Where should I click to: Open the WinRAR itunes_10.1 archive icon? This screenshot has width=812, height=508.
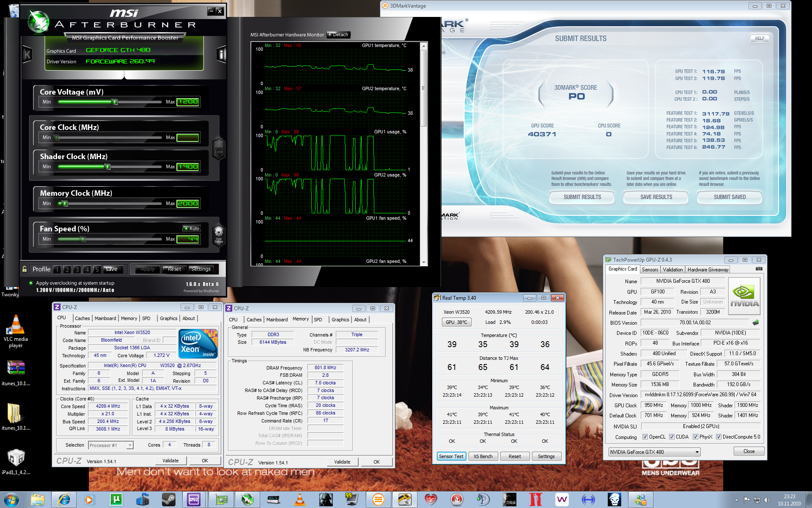(16, 373)
